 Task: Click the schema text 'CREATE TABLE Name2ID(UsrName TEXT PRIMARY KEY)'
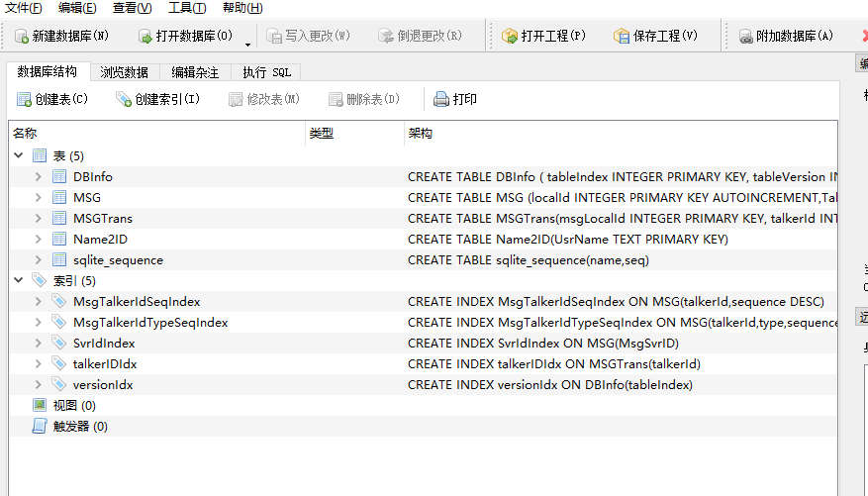[568, 240]
